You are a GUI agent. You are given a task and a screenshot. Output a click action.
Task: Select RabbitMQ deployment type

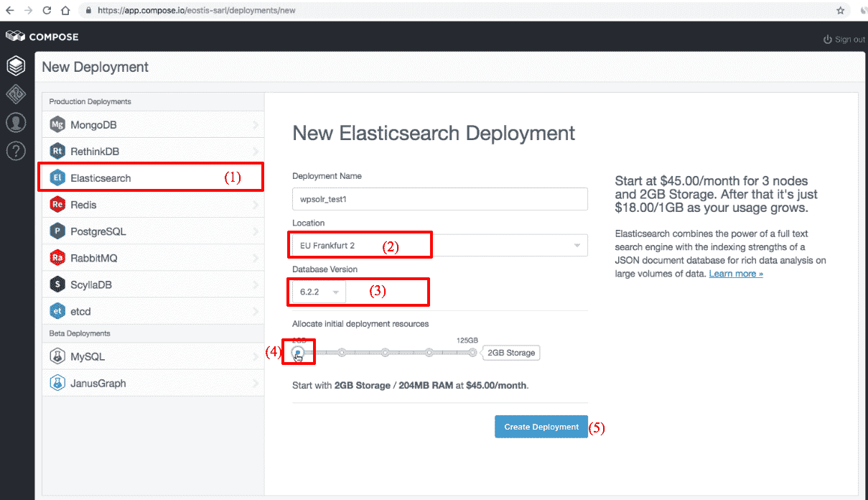pyautogui.click(x=153, y=258)
